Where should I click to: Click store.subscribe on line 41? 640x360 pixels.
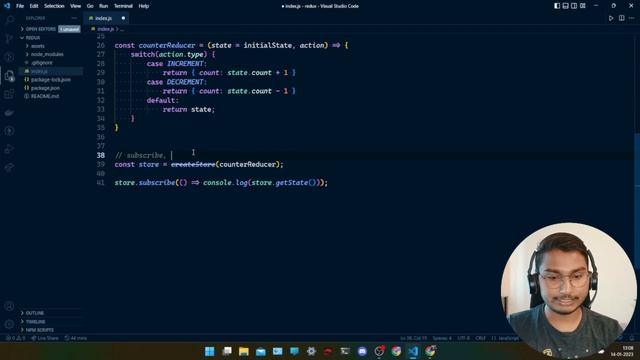145,182
